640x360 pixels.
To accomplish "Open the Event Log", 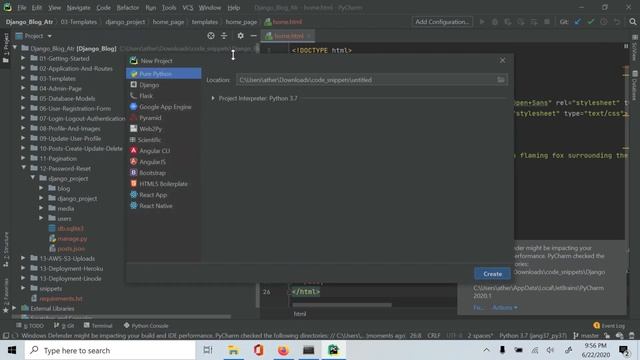I will click(x=609, y=325).
